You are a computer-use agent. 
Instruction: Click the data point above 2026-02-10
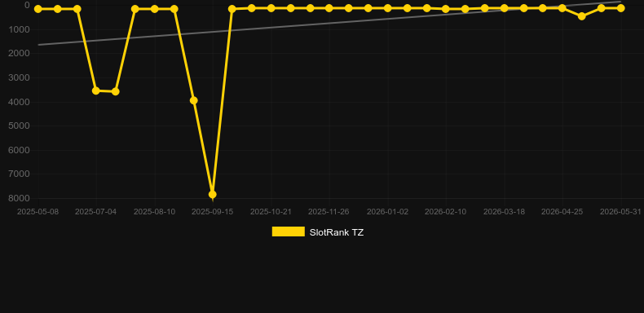tap(446, 9)
